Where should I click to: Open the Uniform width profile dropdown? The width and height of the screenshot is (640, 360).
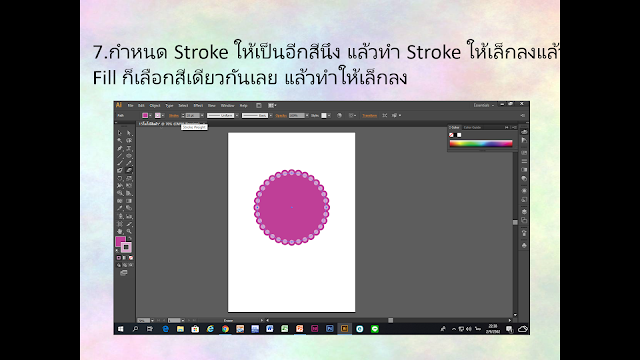(237, 116)
